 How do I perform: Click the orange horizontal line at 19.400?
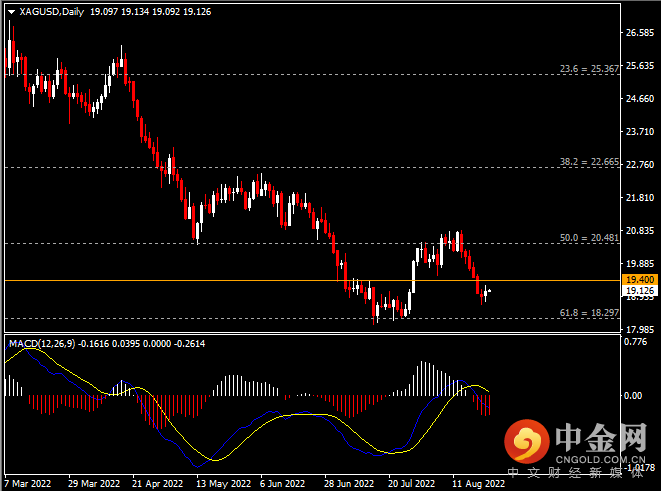coord(312,280)
